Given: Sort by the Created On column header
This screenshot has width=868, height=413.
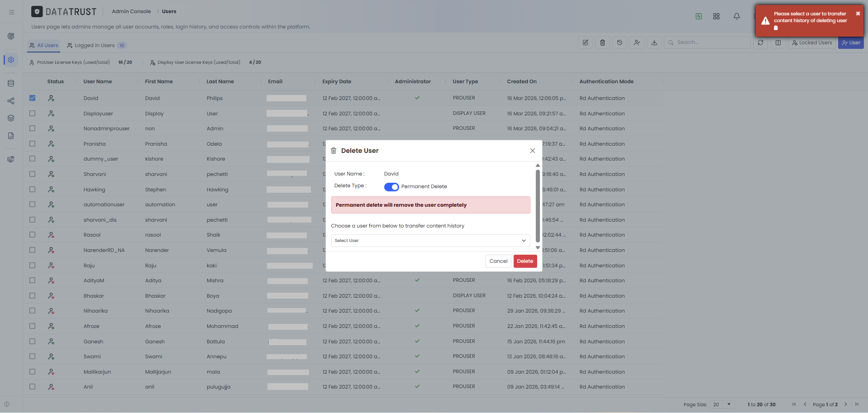Looking at the screenshot, I should (x=522, y=81).
